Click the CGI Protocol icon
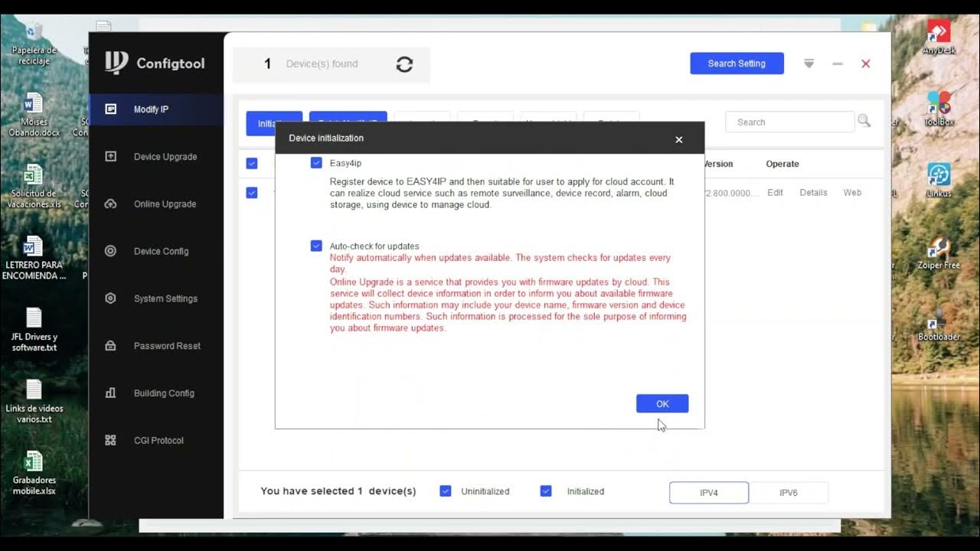 [x=110, y=440]
